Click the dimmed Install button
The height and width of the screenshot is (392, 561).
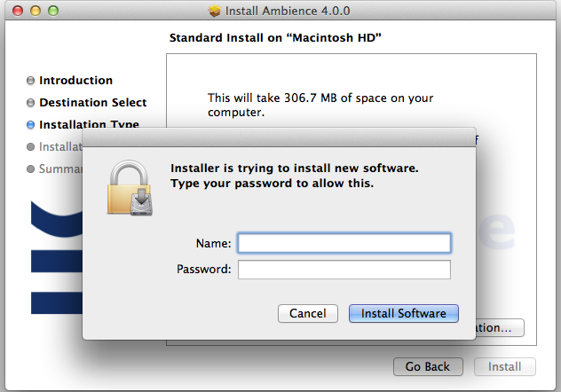point(505,366)
